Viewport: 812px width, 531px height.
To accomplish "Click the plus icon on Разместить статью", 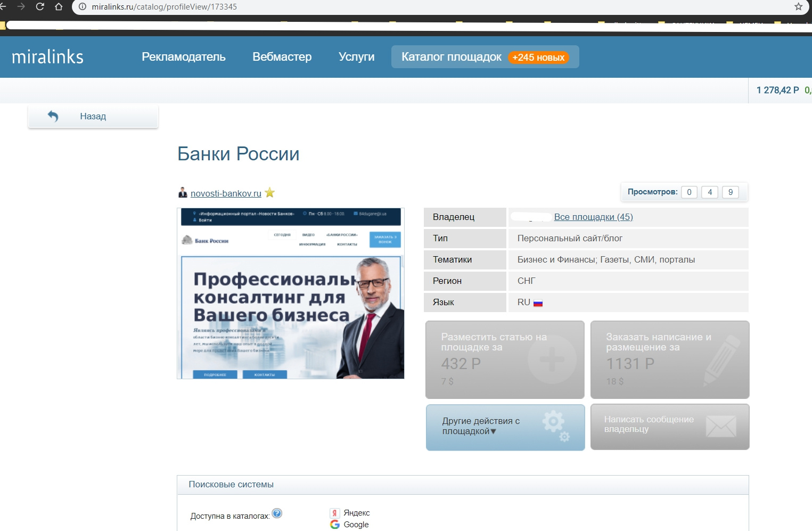I will pyautogui.click(x=552, y=360).
